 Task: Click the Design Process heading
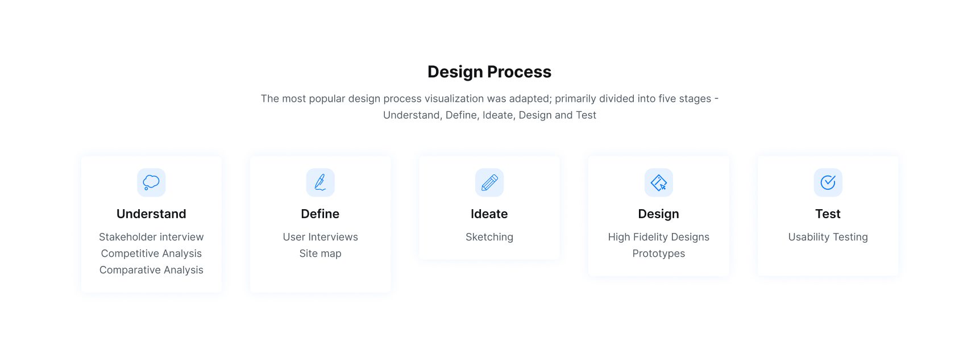pyautogui.click(x=489, y=72)
